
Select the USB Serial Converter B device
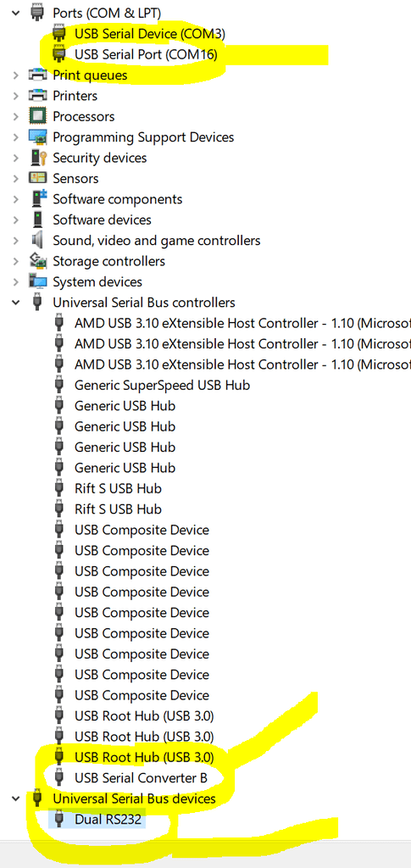coord(141,778)
